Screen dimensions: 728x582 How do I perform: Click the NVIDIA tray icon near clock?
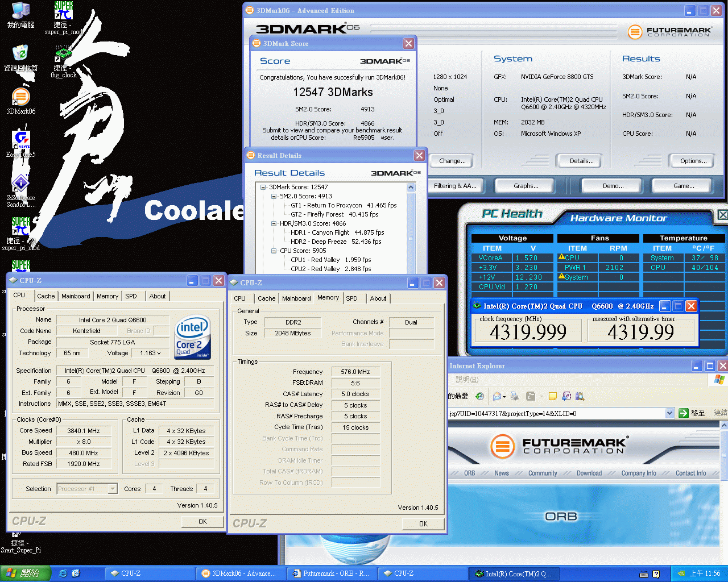tap(681, 573)
